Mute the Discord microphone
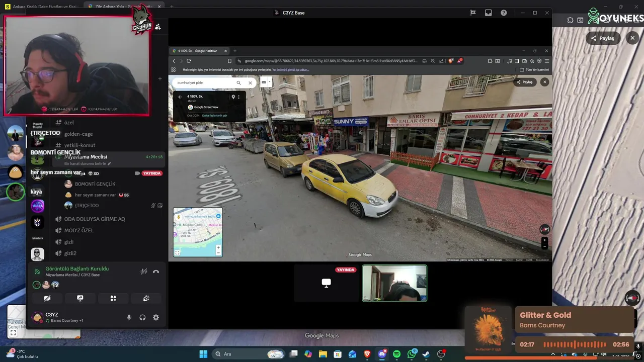 pyautogui.click(x=129, y=318)
